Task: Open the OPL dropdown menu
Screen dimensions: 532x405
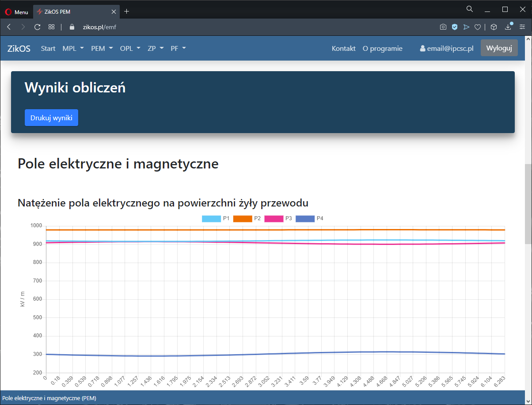Action: coord(130,48)
